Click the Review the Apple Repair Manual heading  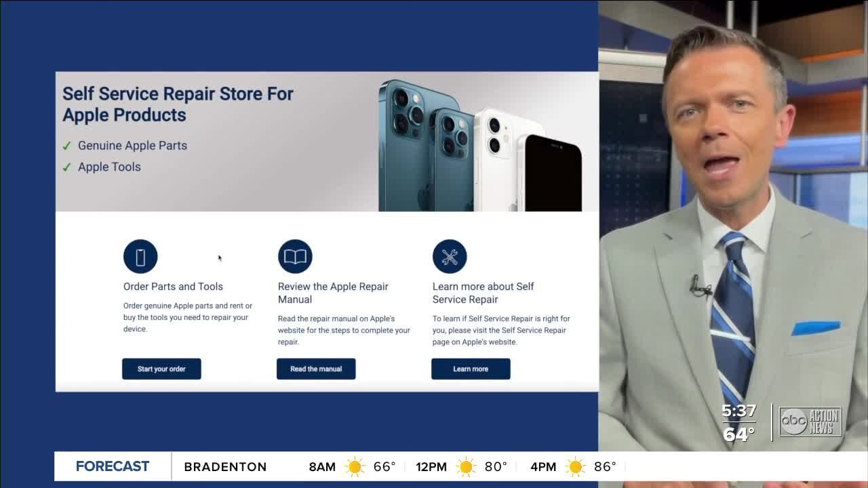[333, 293]
